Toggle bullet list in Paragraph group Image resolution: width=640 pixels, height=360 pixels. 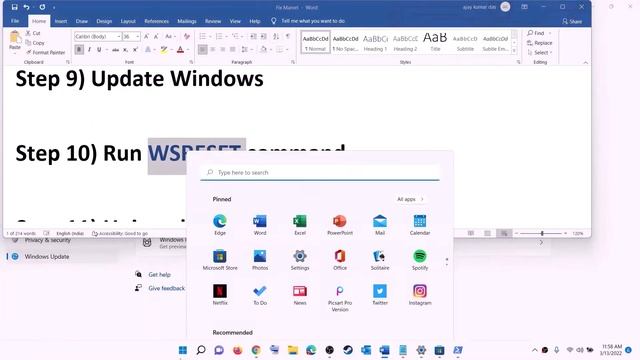[202, 36]
